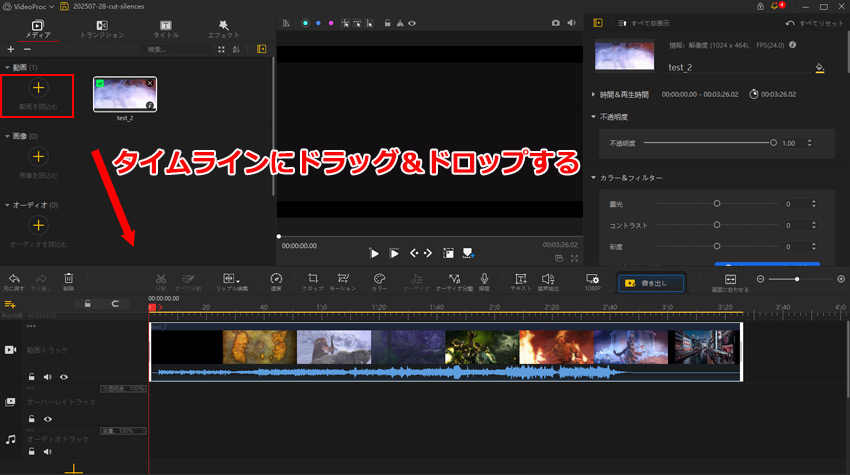Click the オーディオ分離 tool
This screenshot has height=475, width=850.
(x=454, y=281)
